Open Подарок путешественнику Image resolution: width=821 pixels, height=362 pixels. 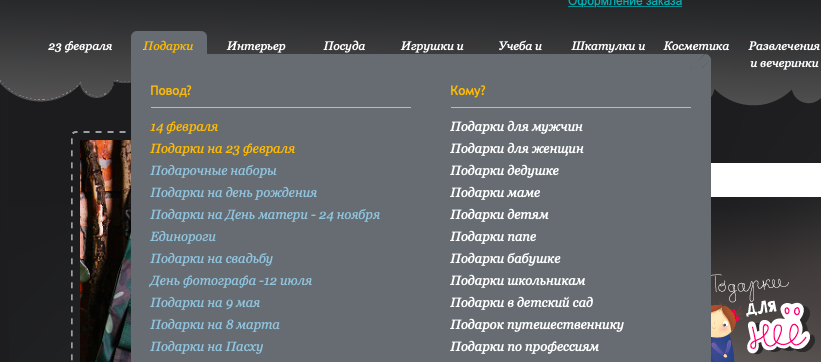pos(537,325)
